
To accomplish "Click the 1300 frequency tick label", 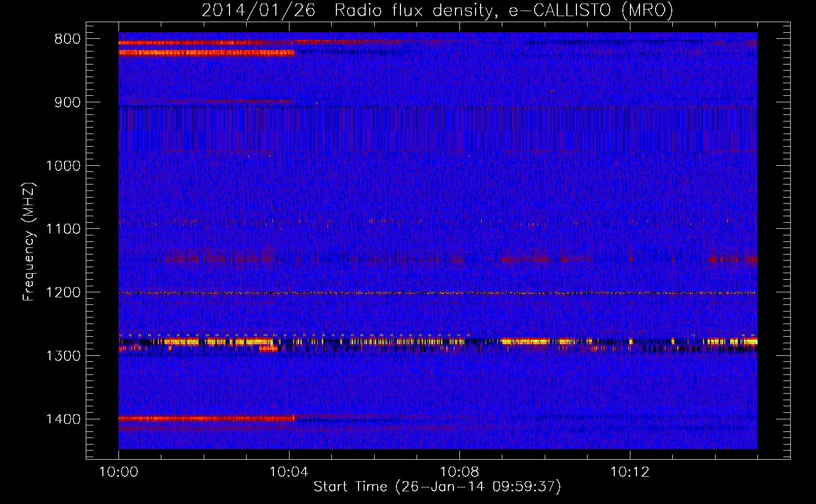I will tap(64, 356).
